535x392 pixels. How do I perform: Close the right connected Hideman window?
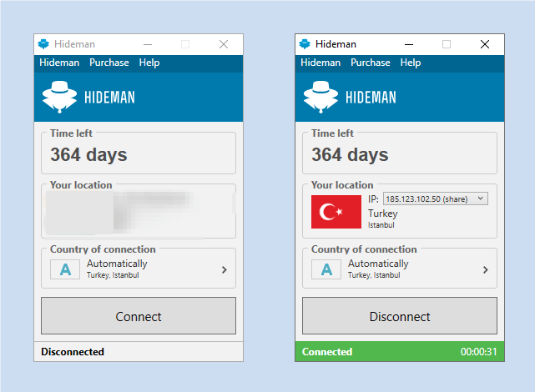pos(485,44)
